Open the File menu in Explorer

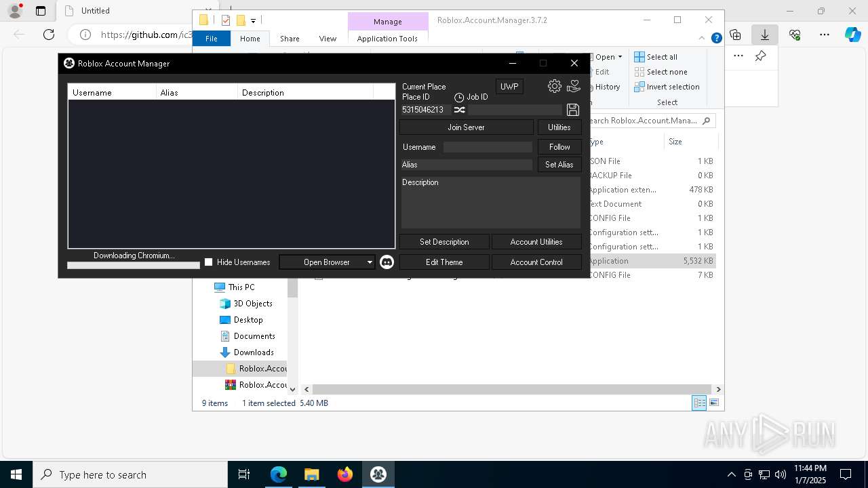212,39
